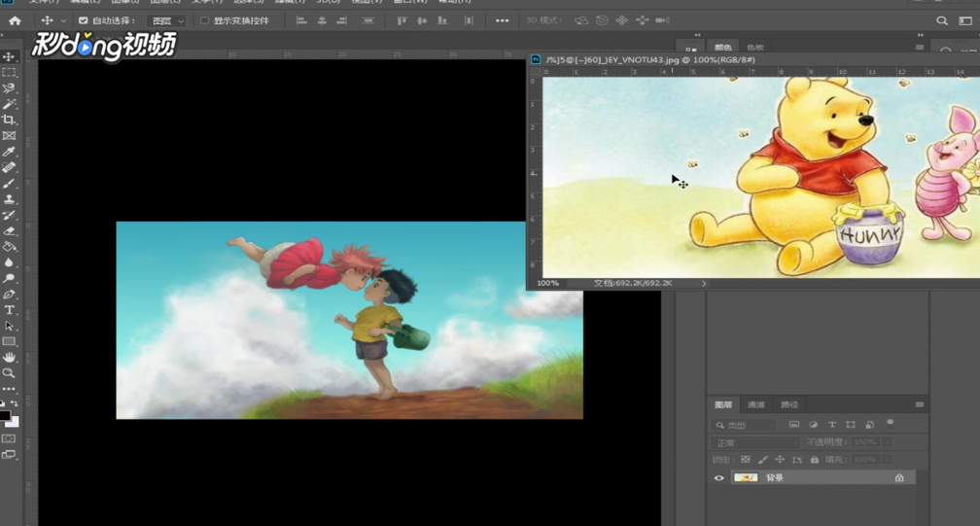Hide the 背景 layer eye icon

click(x=718, y=478)
